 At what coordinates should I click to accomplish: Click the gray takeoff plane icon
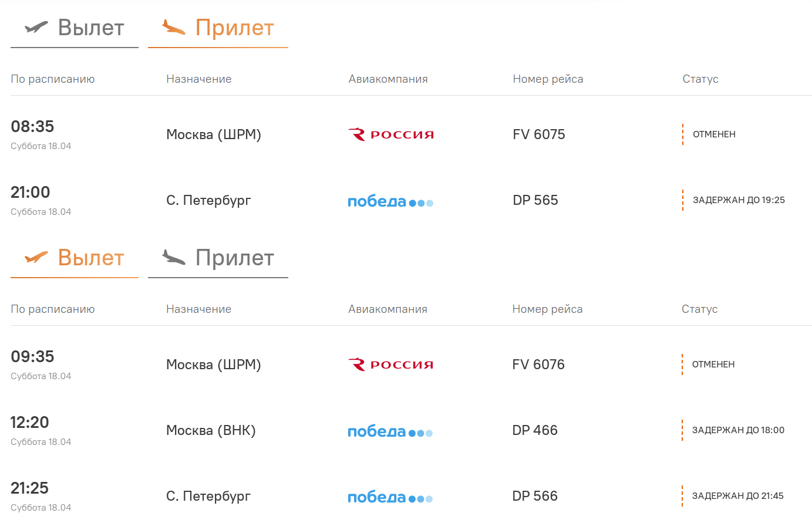click(x=36, y=27)
